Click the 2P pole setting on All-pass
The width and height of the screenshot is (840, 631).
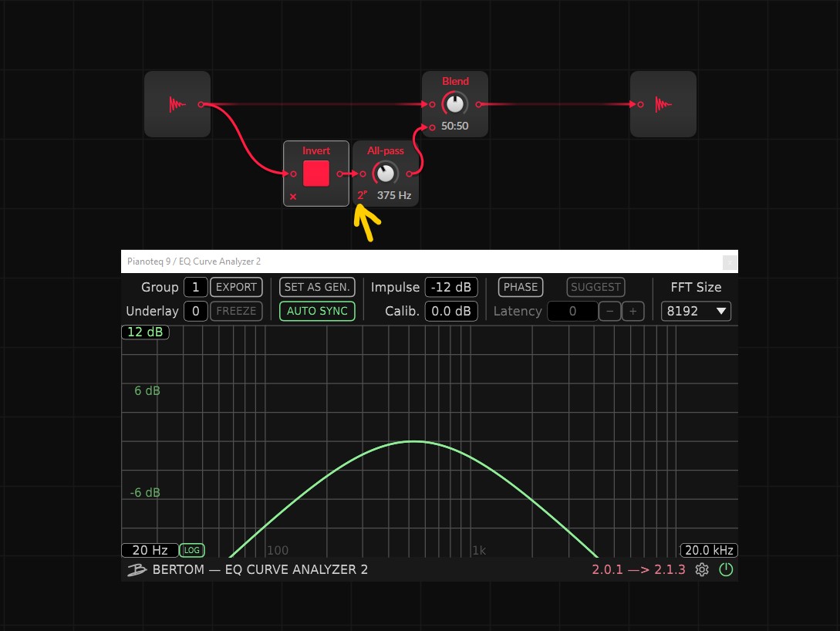(363, 195)
